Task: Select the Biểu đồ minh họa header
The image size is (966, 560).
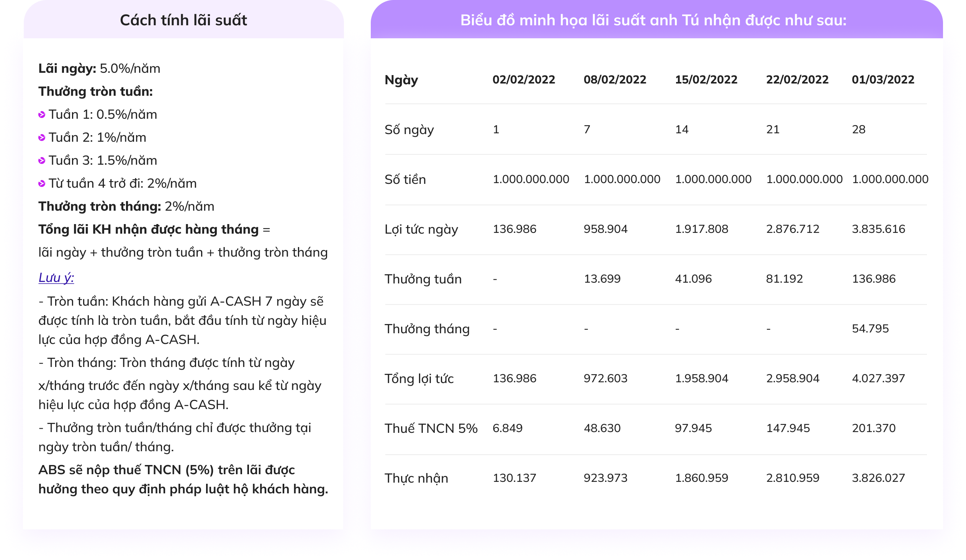Action: coord(653,20)
